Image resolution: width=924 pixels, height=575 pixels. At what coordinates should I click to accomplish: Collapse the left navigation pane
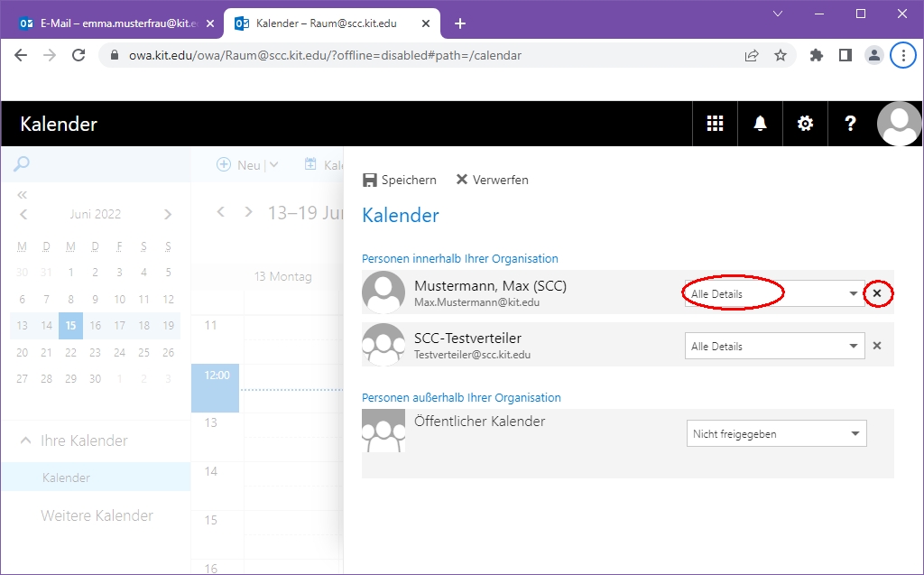23,194
